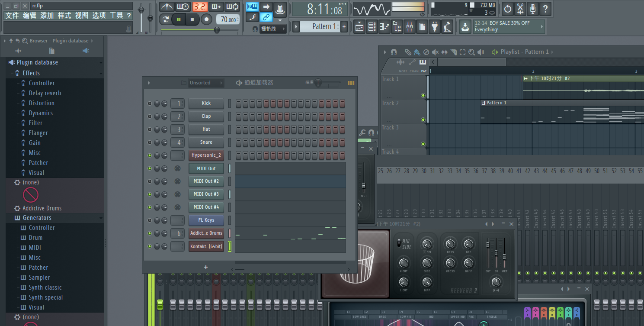The image size is (644, 326).
Task: Toggle playlist snap magnet icon
Action: point(394,52)
